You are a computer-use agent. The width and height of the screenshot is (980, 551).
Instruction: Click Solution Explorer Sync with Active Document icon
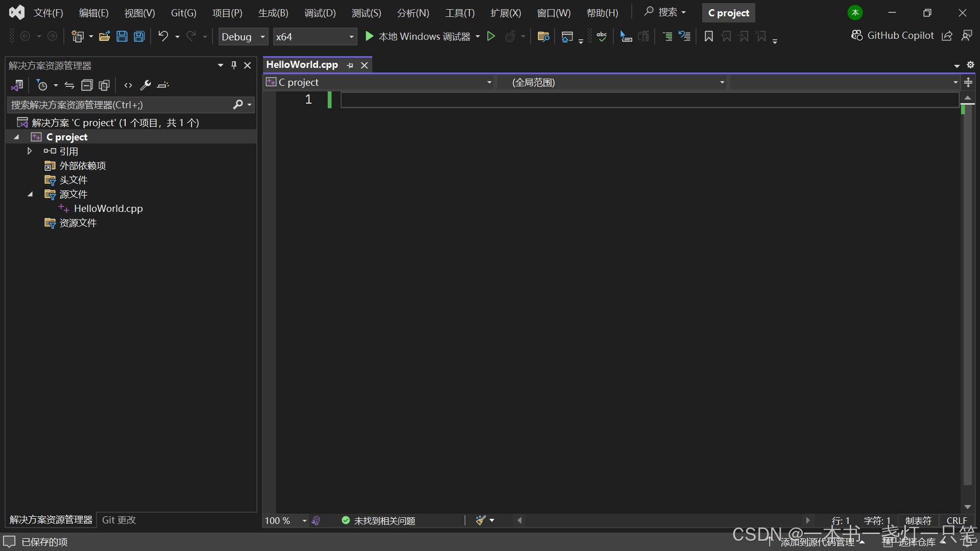point(69,85)
